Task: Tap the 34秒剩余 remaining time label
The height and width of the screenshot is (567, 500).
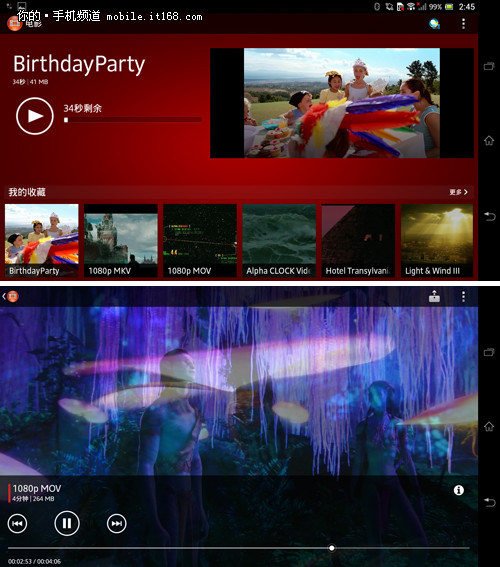Action: [x=82, y=108]
